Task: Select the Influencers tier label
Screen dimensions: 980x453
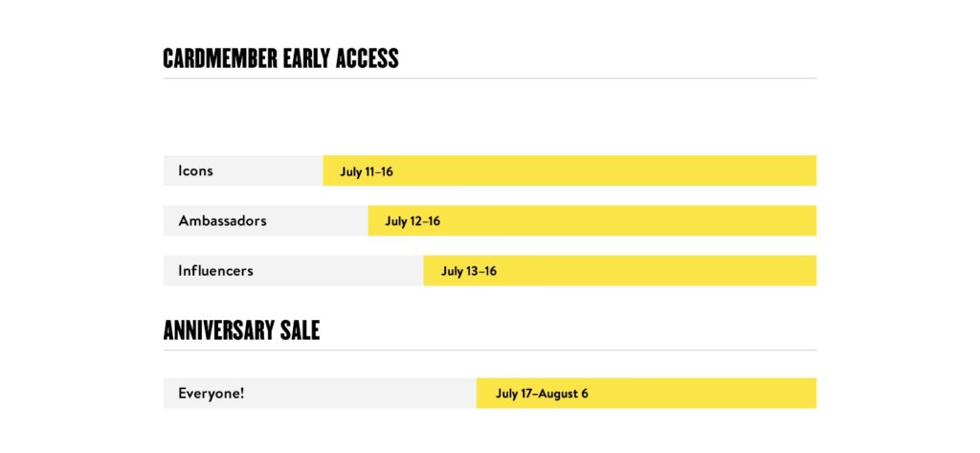Action: (215, 271)
